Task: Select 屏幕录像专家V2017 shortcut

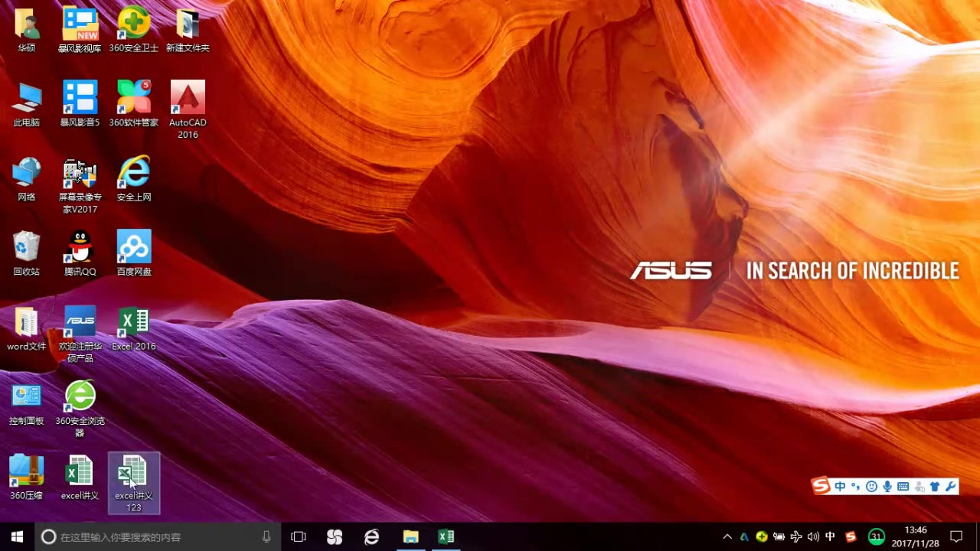Action: tap(80, 186)
